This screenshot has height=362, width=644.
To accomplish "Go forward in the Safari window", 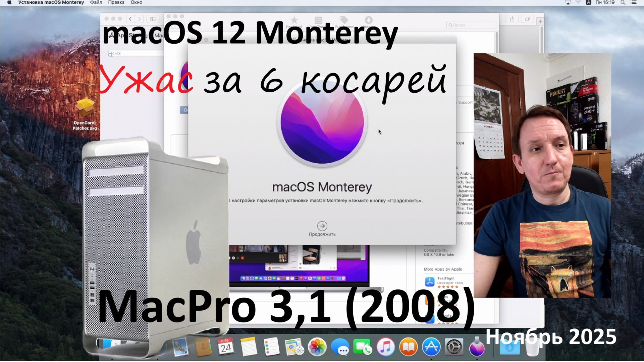I will coord(140,19).
